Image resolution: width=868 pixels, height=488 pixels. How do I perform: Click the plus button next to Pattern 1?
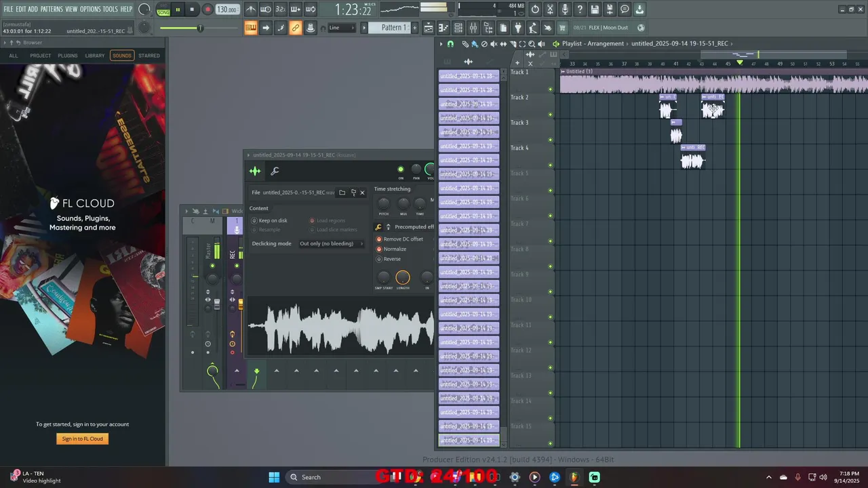pyautogui.click(x=414, y=28)
